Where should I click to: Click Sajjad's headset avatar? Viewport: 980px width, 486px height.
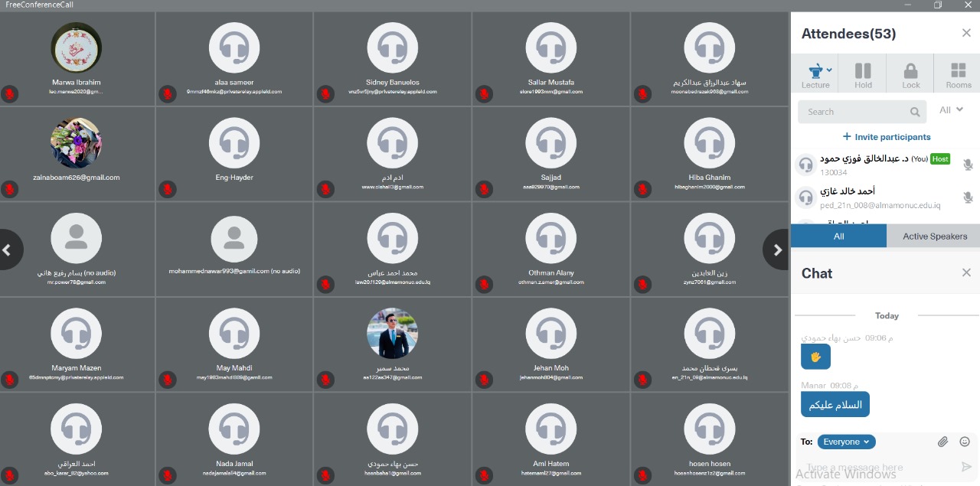click(x=551, y=143)
